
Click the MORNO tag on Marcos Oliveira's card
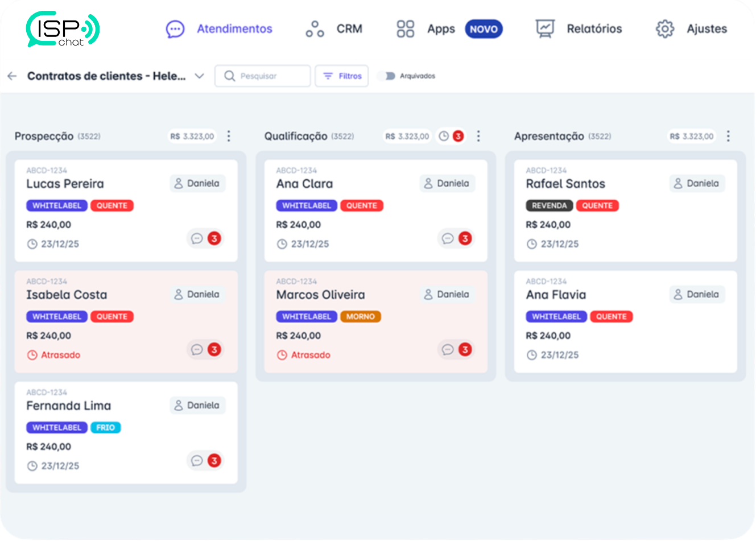tap(360, 316)
